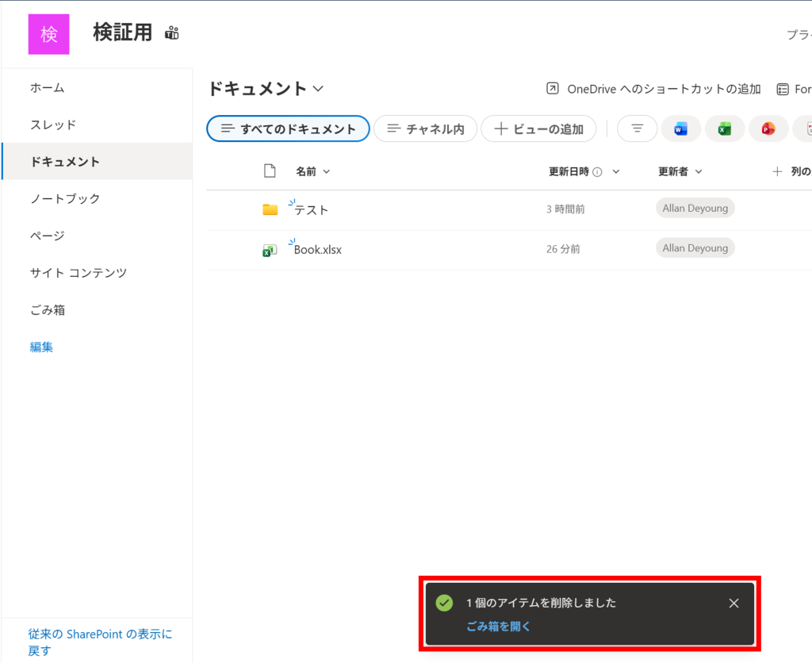Click the テスト folder icon
This screenshot has width=812, height=663.
pos(270,209)
